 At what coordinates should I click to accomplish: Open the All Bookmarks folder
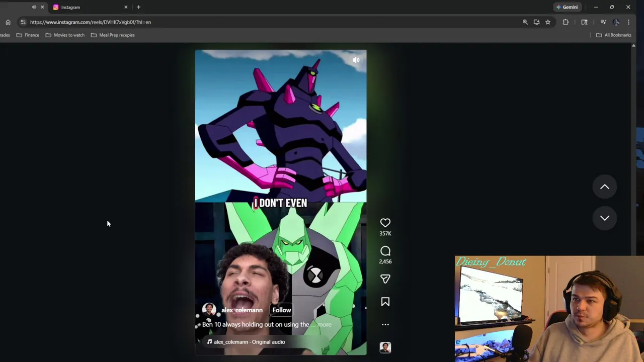(x=613, y=35)
